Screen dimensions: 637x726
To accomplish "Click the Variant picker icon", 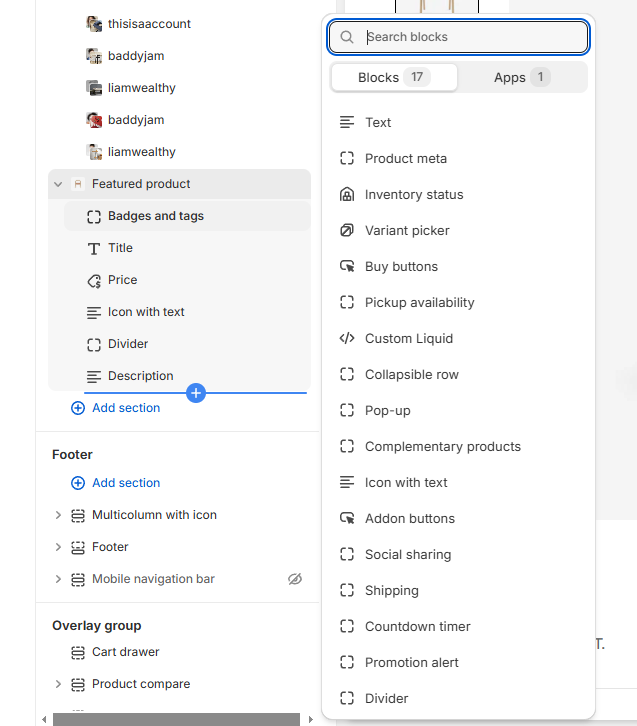I will [347, 231].
